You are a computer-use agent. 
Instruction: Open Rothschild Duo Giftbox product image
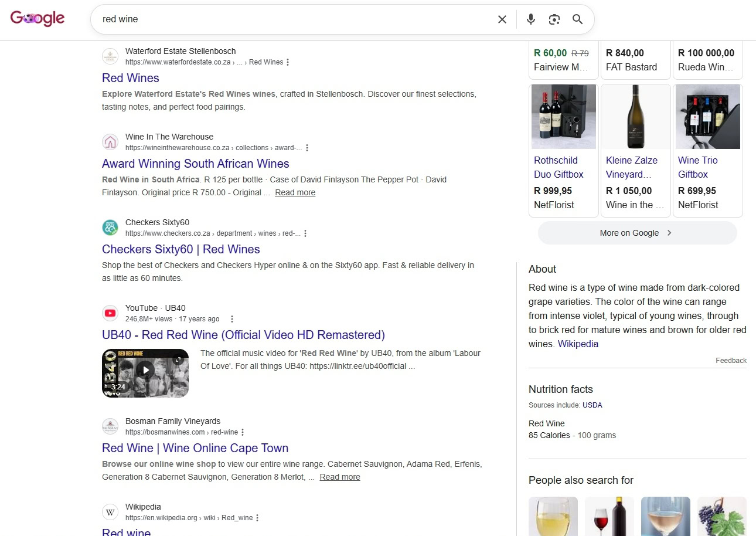point(564,117)
